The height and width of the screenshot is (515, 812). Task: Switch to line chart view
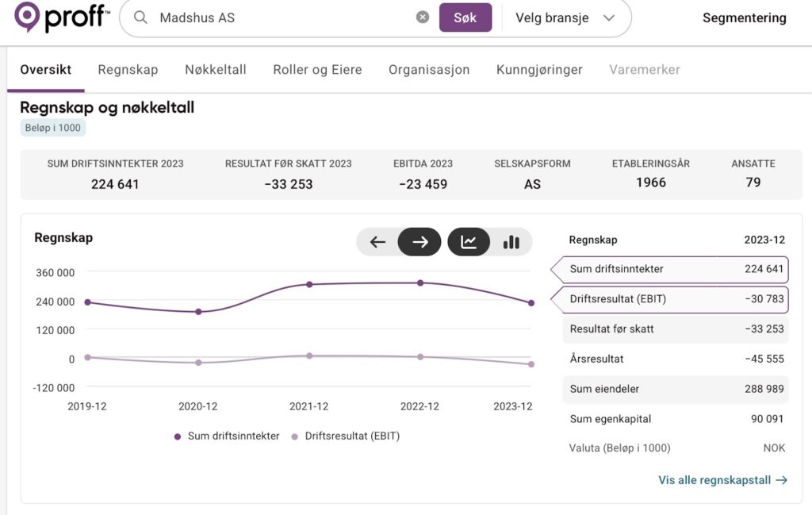pyautogui.click(x=469, y=242)
